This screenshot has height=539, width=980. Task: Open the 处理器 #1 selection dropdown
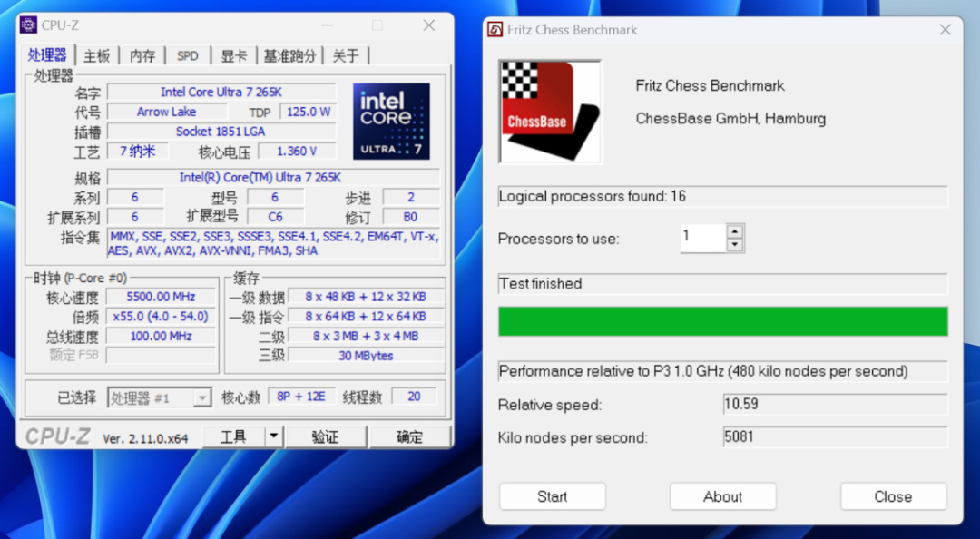[x=201, y=397]
